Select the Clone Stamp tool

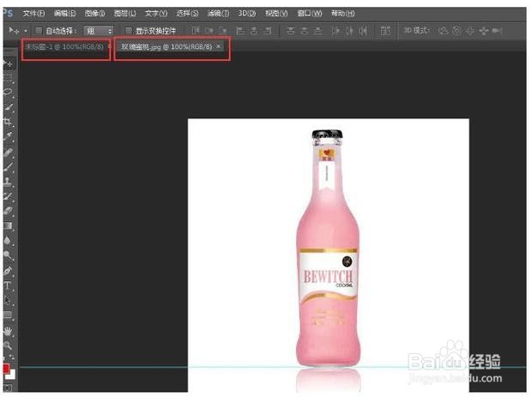[x=8, y=181]
